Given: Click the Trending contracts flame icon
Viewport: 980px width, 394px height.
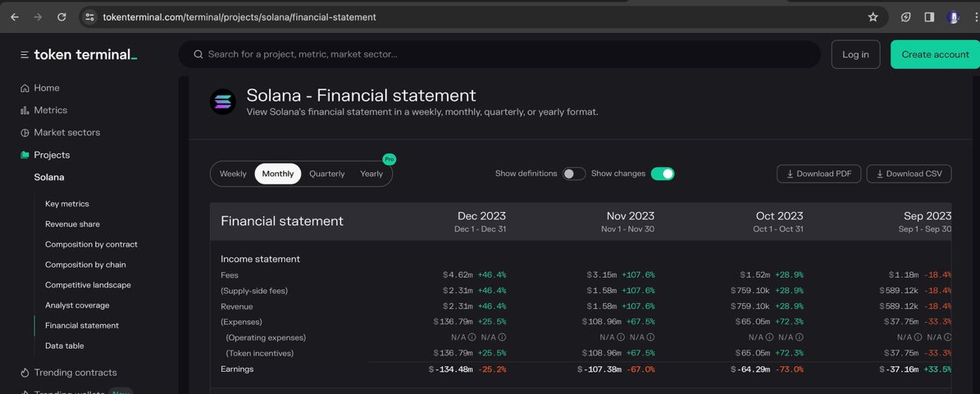Looking at the screenshot, I should point(24,373).
